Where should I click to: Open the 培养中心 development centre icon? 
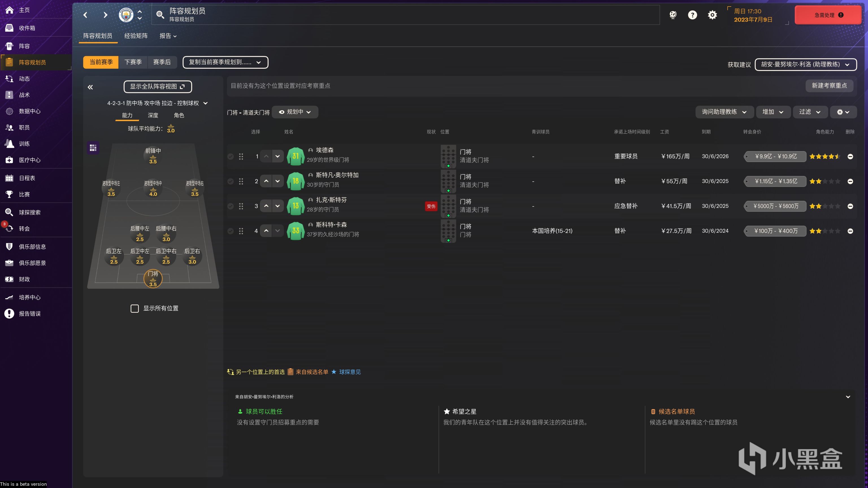pyautogui.click(x=9, y=297)
